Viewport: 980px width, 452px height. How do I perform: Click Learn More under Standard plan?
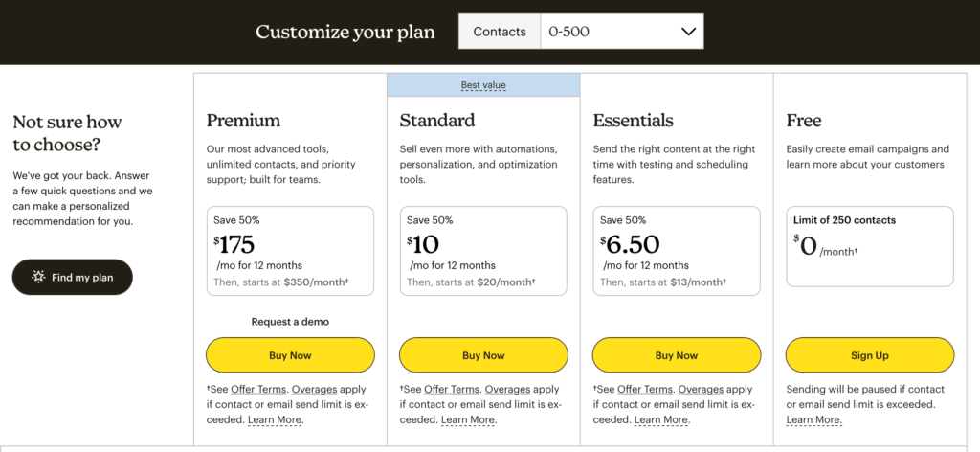[468, 420]
